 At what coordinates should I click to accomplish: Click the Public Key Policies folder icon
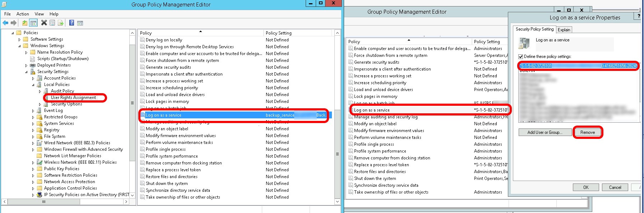39,169
